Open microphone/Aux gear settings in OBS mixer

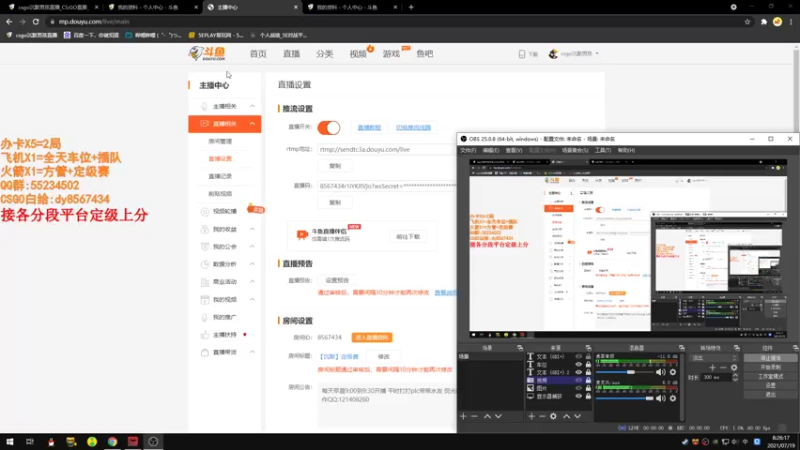pyautogui.click(x=673, y=398)
